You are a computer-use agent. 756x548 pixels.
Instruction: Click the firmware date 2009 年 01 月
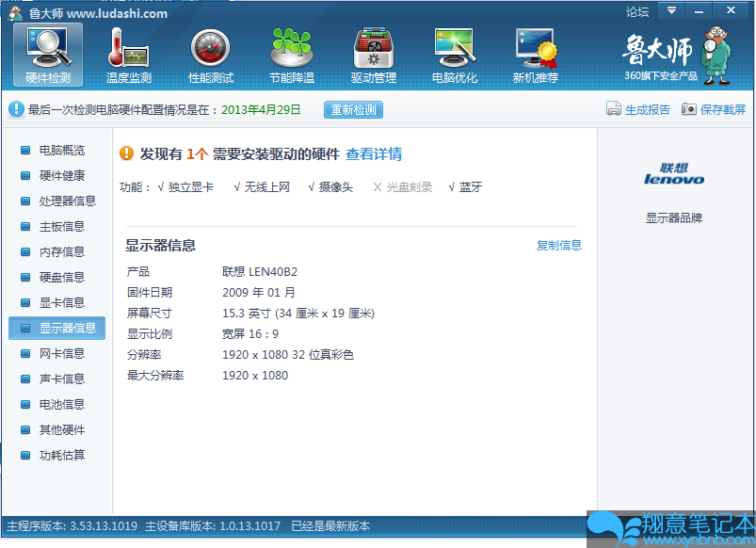pyautogui.click(x=258, y=292)
